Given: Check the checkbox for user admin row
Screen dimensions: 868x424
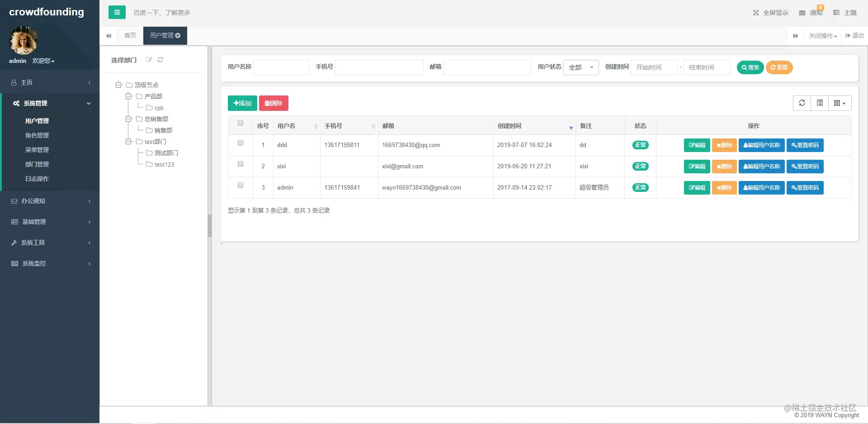Looking at the screenshot, I should 241,185.
